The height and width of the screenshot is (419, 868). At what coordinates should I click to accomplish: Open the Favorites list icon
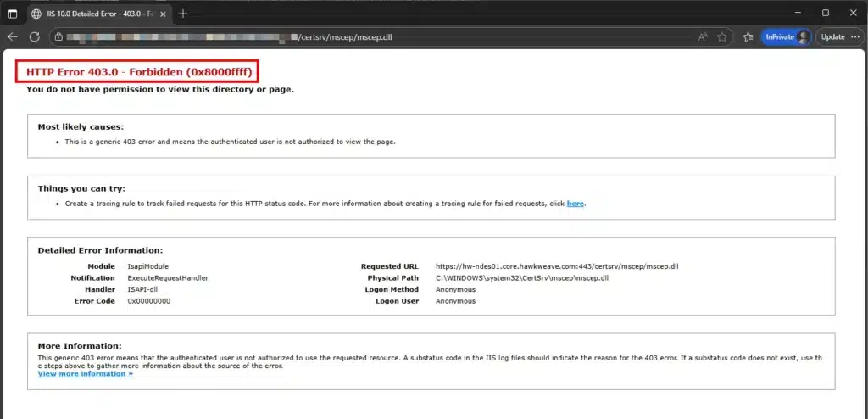pyautogui.click(x=748, y=37)
